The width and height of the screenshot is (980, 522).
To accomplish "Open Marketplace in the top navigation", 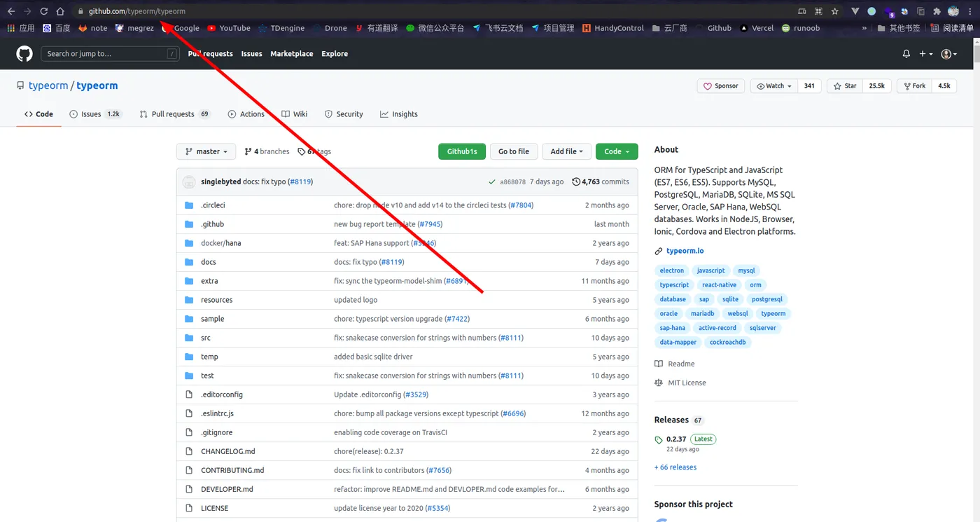I will pyautogui.click(x=292, y=54).
